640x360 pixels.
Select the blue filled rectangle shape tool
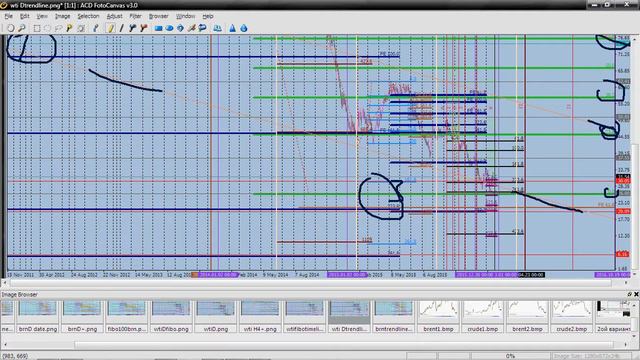[158, 28]
